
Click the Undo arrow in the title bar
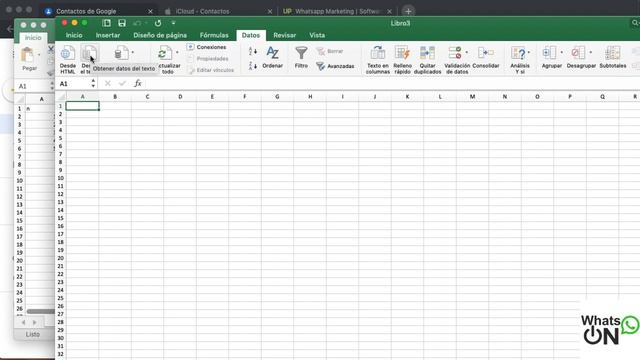point(138,23)
